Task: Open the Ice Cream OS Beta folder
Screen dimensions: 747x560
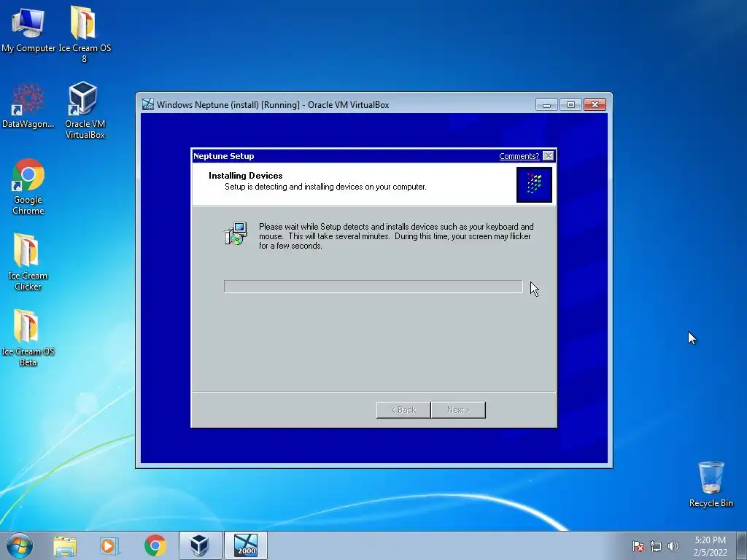Action: point(28,338)
